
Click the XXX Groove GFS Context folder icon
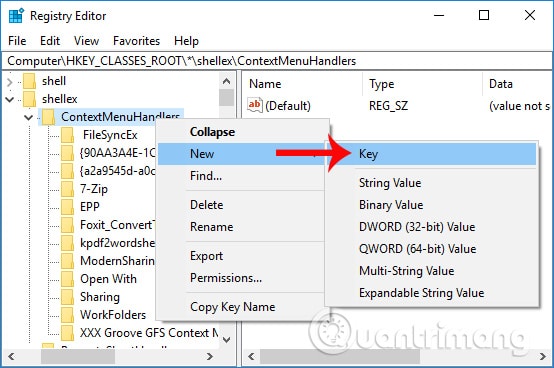pyautogui.click(x=67, y=333)
